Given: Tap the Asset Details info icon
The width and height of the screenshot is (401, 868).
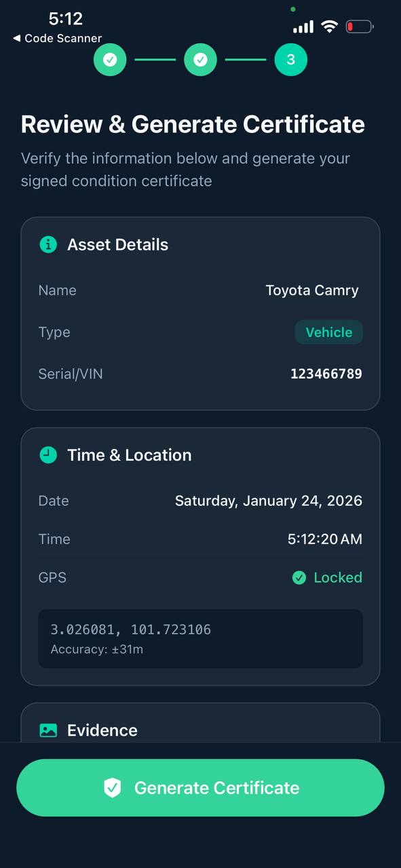Looking at the screenshot, I should [x=47, y=245].
